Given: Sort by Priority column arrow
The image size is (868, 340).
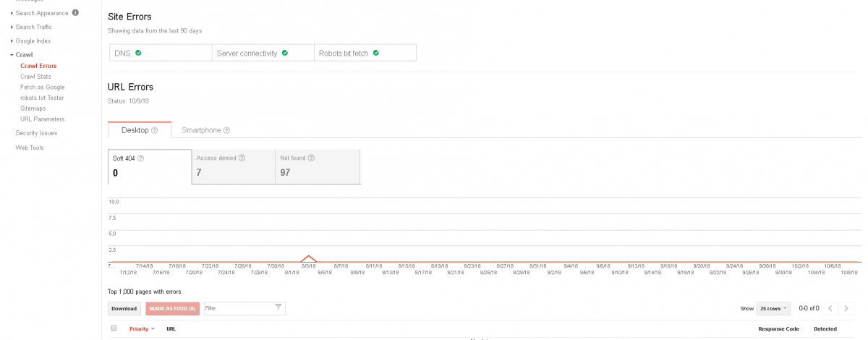Looking at the screenshot, I should point(153,329).
